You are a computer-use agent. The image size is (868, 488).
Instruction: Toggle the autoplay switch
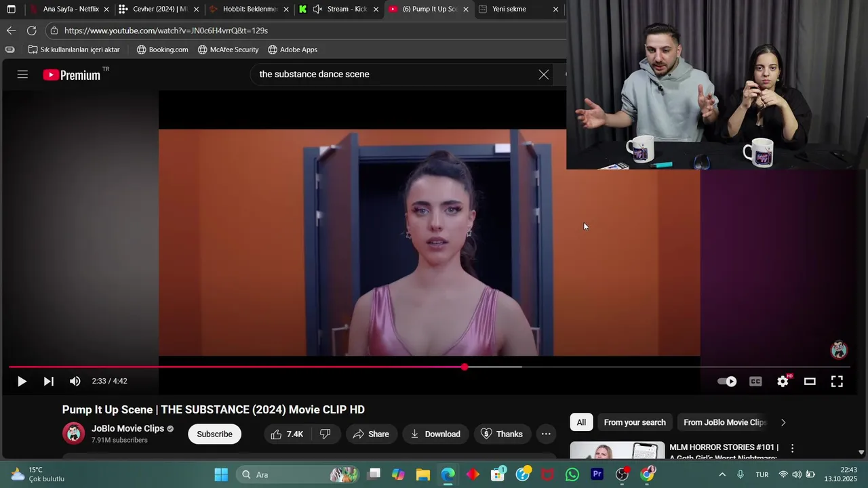coord(728,382)
